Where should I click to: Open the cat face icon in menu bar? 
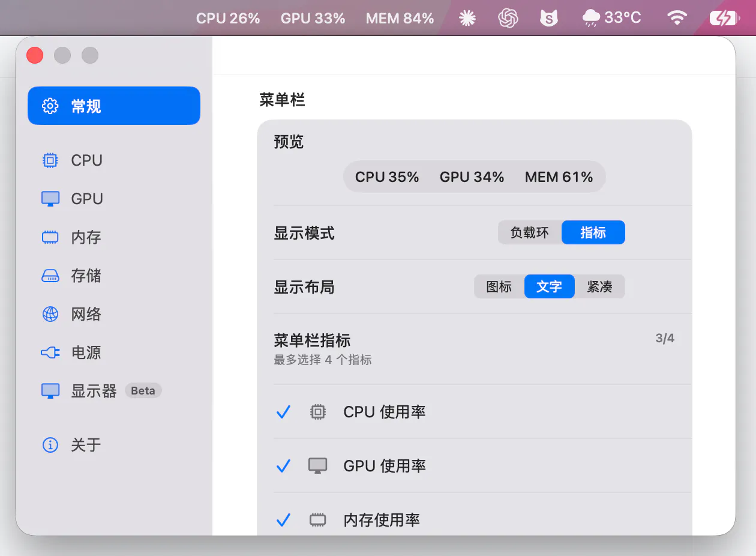[x=548, y=18]
